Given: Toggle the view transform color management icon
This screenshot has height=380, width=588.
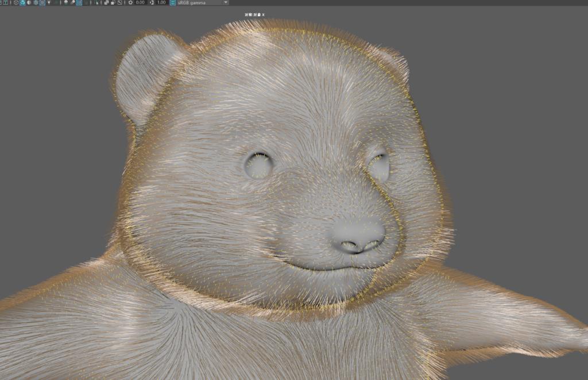Looking at the screenshot, I should (173, 3).
